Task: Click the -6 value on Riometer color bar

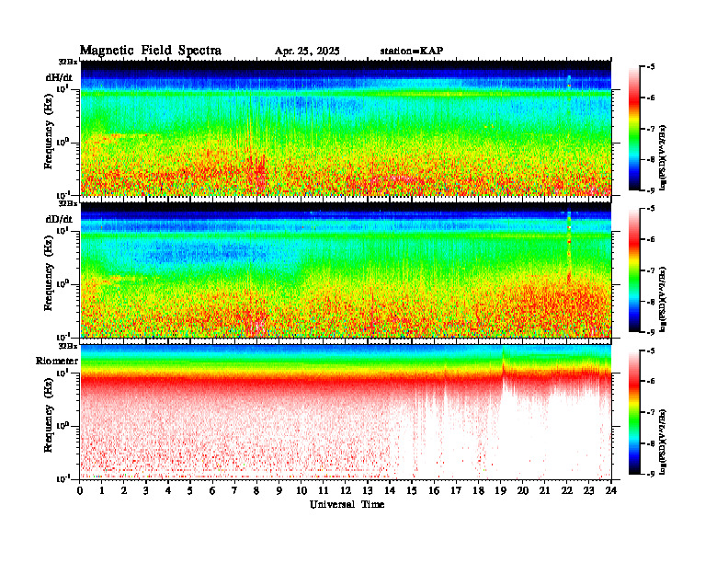Action: pos(650,382)
